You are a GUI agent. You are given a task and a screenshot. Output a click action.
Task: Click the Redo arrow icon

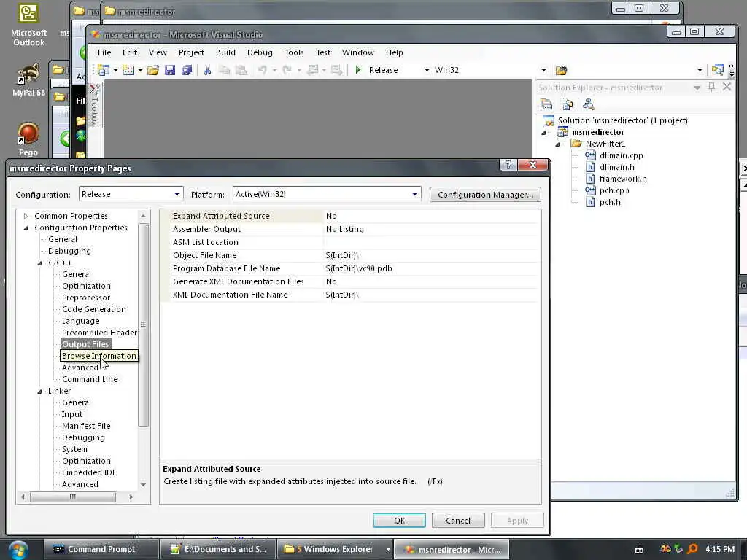pyautogui.click(x=287, y=70)
